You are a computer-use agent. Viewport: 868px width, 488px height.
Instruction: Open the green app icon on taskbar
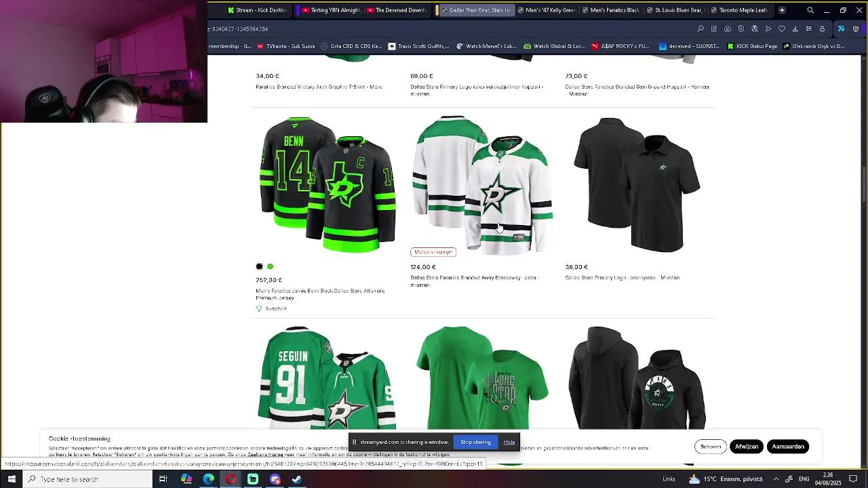pyautogui.click(x=253, y=479)
